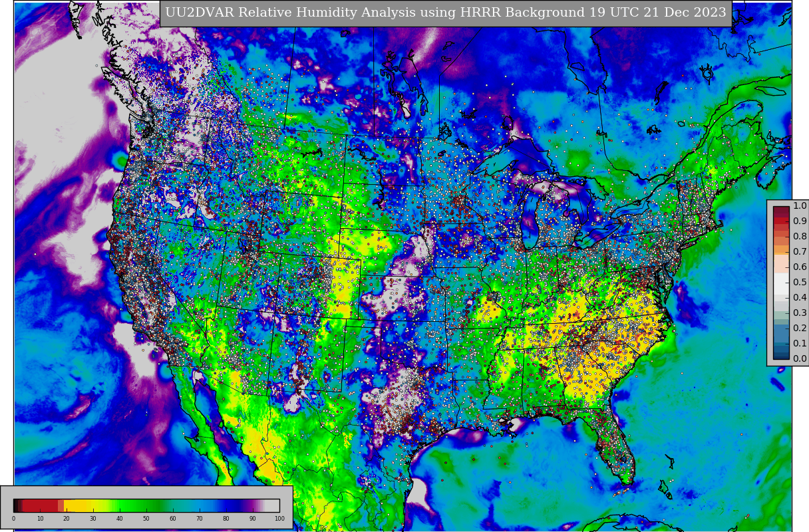
Task: Click the 0.6 label on right colorbar
Action: tap(800, 267)
